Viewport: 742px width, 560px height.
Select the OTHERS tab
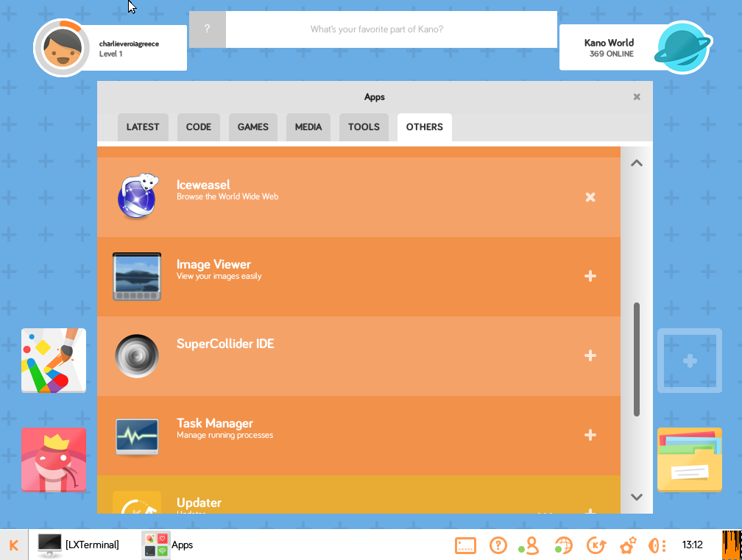425,127
